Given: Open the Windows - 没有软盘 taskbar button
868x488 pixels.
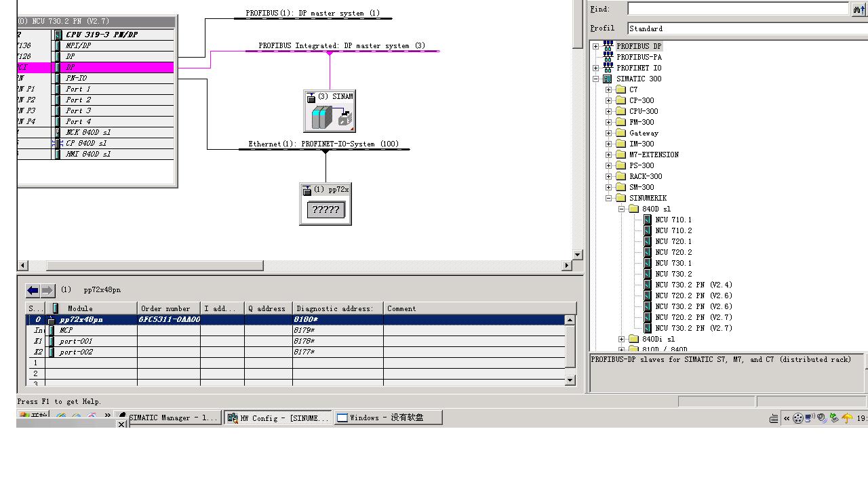Looking at the screenshot, I should [x=389, y=418].
